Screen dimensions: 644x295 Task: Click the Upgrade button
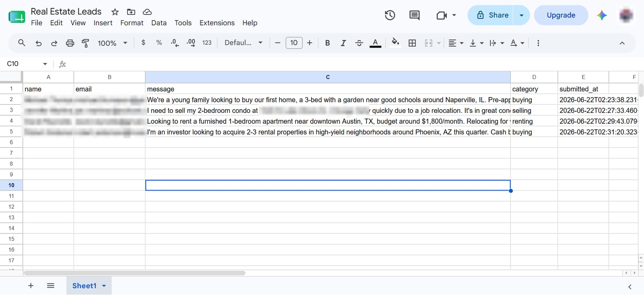561,15
